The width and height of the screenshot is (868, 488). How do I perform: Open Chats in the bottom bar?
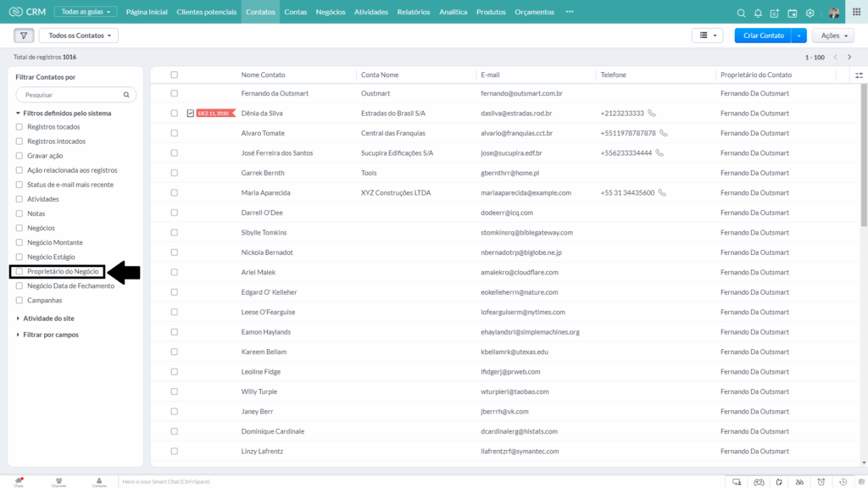(19, 482)
